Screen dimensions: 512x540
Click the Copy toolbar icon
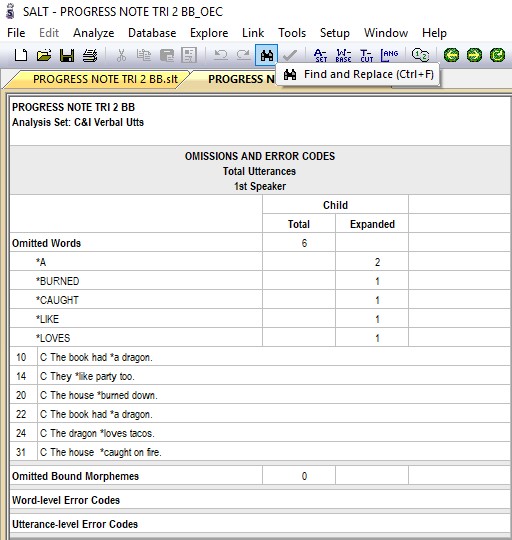(144, 55)
